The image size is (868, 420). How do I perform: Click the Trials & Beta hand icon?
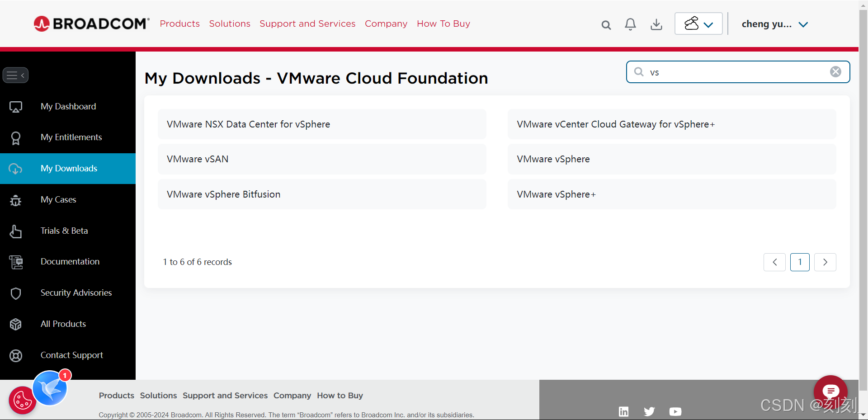[16, 231]
